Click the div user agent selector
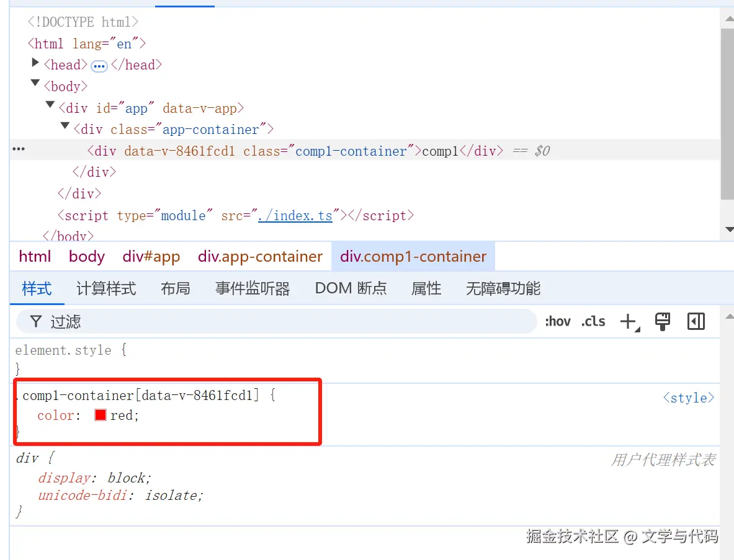The height and width of the screenshot is (560, 734). pyautogui.click(x=27, y=458)
